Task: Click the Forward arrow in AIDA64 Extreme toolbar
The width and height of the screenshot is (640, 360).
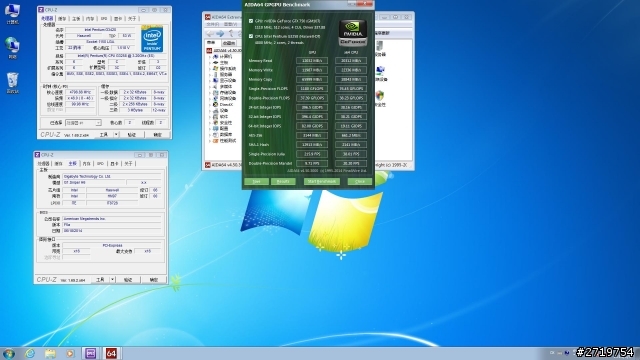Action: (220, 33)
